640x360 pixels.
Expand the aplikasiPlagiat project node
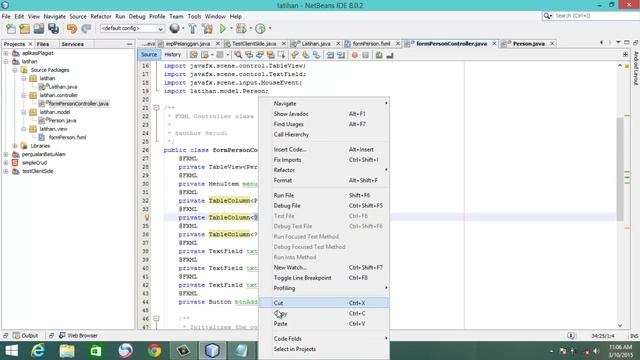pos(6,53)
